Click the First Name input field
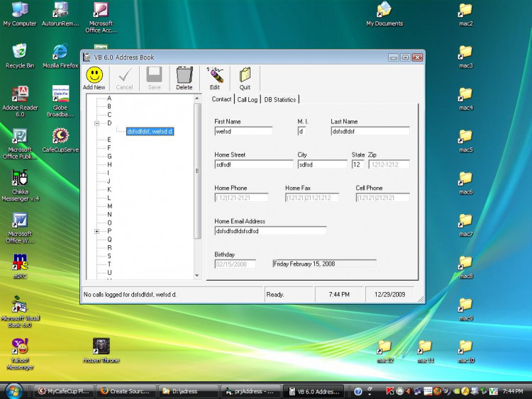532x399 pixels. pos(243,131)
